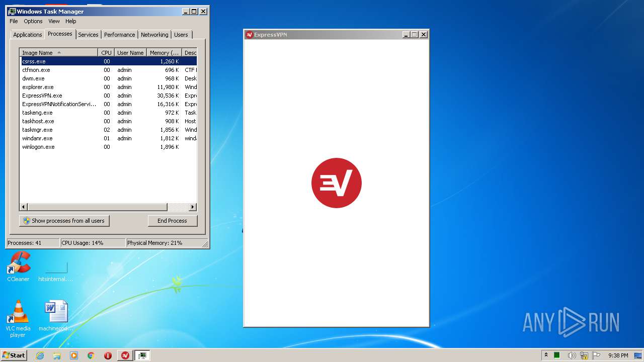Viewport: 644px width, 362px height.
Task: Select the taskeng.exe process
Action: [108, 113]
